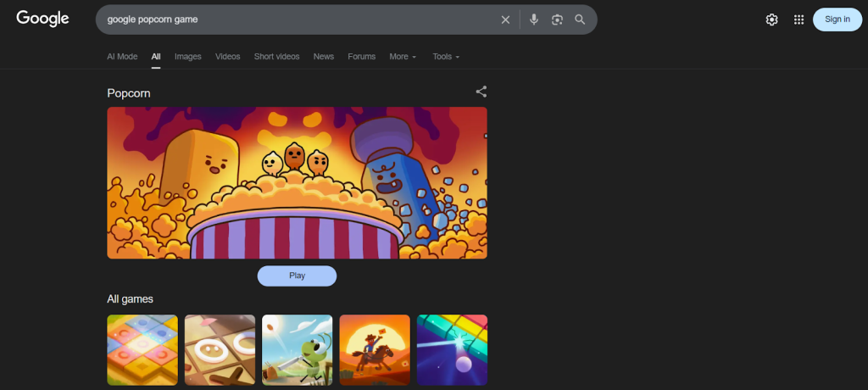This screenshot has width=868, height=390.
Task: Open the Short videos tab
Action: click(x=276, y=57)
